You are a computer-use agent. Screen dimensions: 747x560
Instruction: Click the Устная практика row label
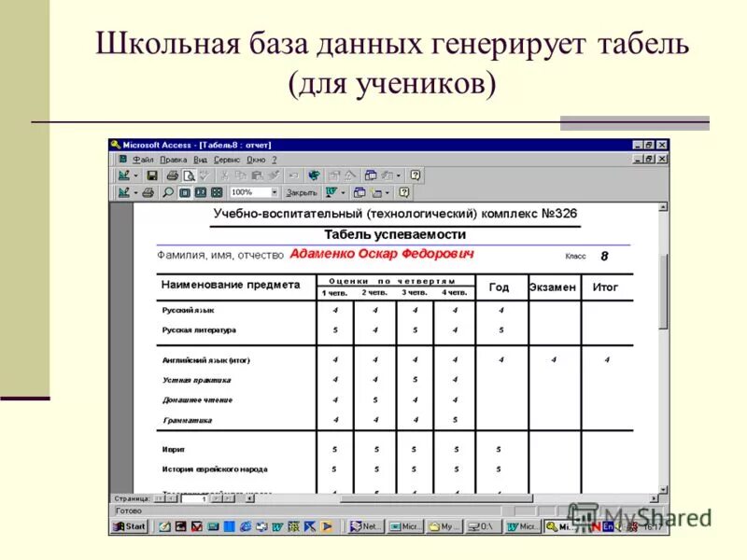click(196, 380)
